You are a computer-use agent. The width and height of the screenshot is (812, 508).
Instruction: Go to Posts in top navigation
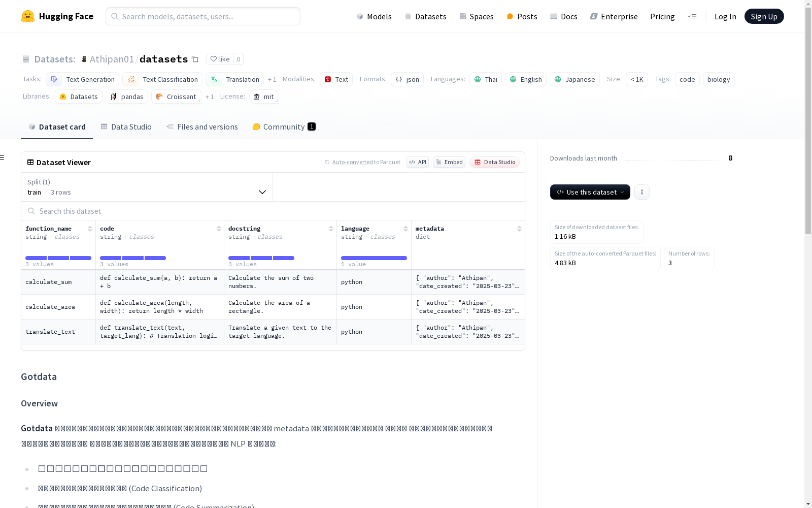pos(522,16)
